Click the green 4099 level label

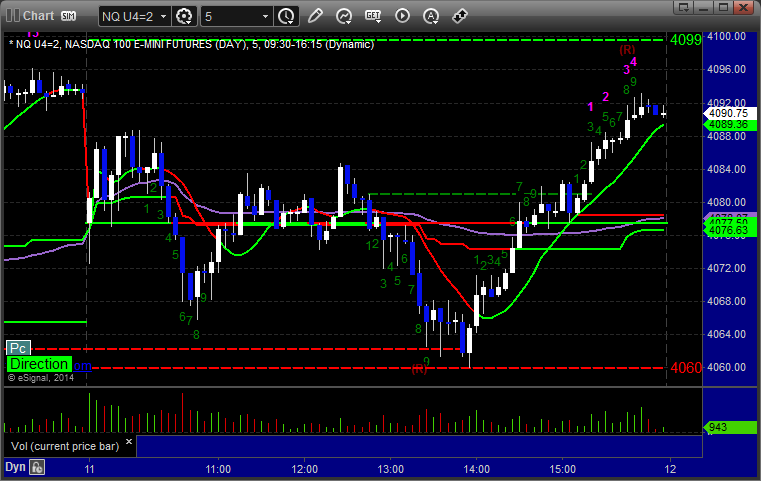coord(686,40)
